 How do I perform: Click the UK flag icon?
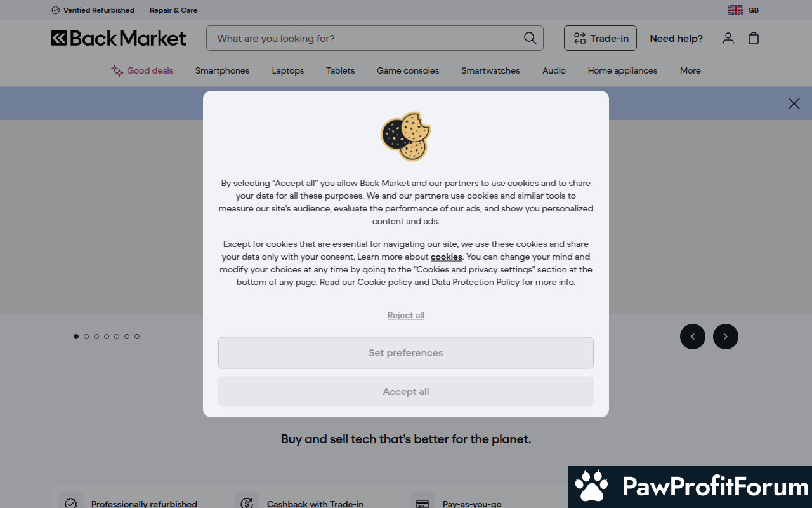[x=736, y=10]
